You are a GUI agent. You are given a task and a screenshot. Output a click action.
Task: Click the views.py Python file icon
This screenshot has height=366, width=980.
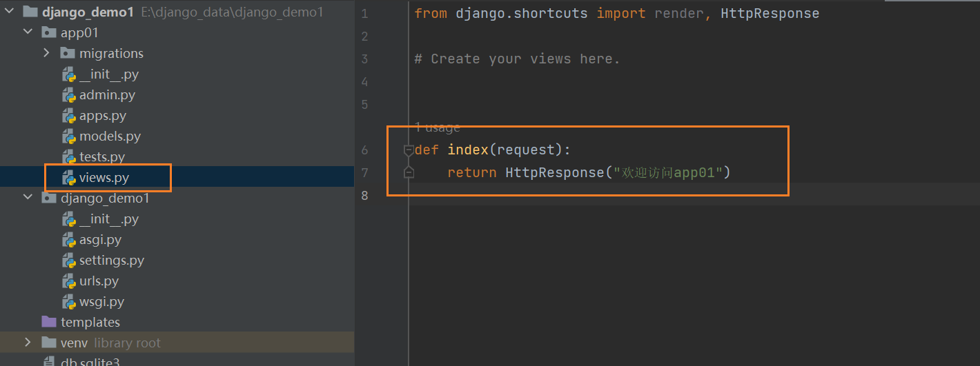point(69,178)
